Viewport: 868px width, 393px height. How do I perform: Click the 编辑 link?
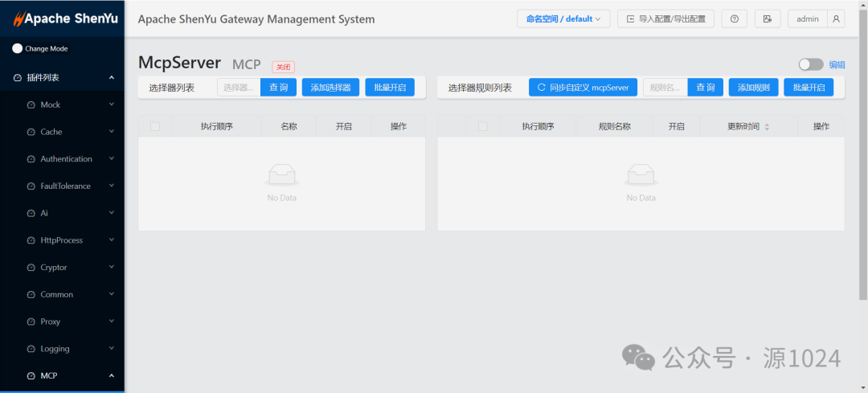tap(837, 65)
